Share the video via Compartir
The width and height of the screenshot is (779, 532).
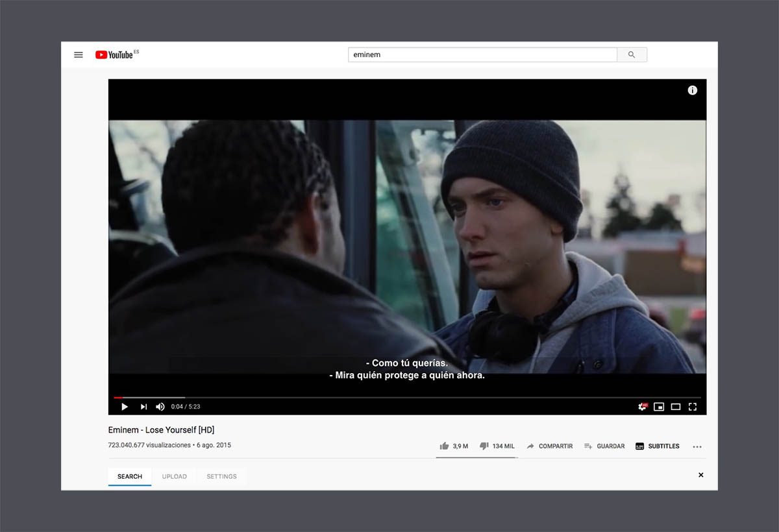[549, 446]
